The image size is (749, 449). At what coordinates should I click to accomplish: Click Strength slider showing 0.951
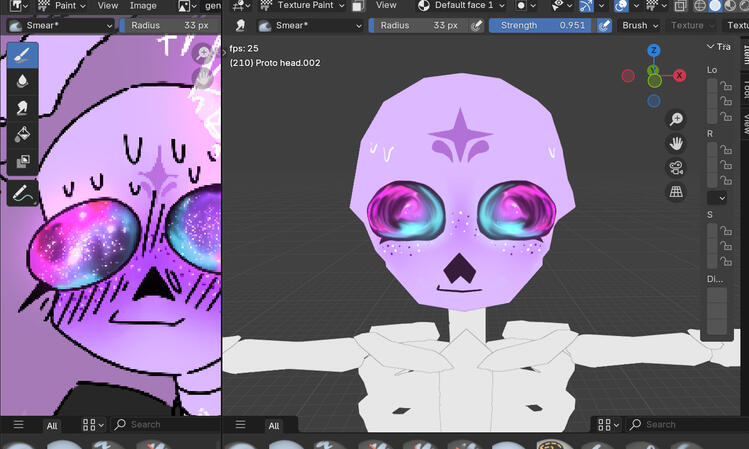[543, 25]
